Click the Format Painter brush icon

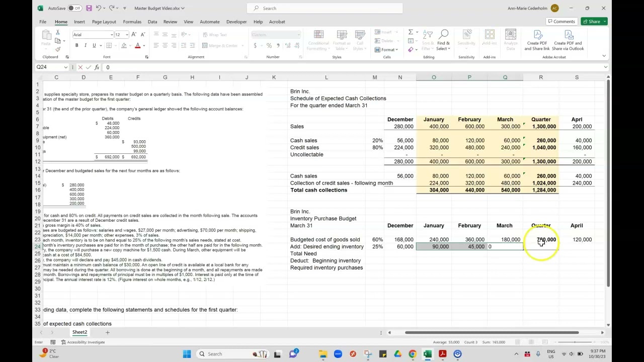point(58,49)
